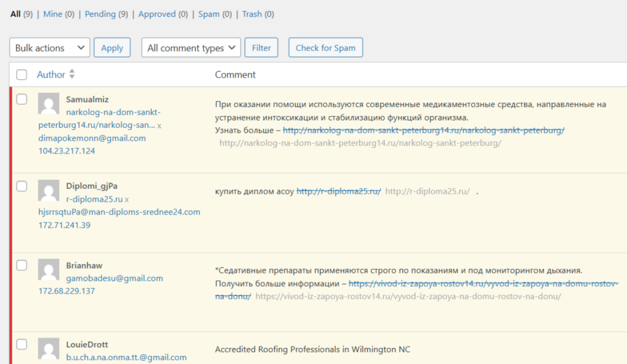Viewport: 627px width, 364px height.
Task: Remove the author URL for Samualmiz with x
Action: pos(159,125)
